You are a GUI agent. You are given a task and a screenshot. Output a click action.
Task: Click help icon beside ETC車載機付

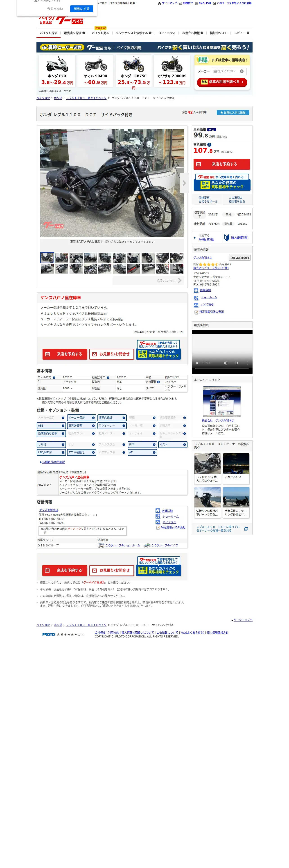(x=93, y=452)
